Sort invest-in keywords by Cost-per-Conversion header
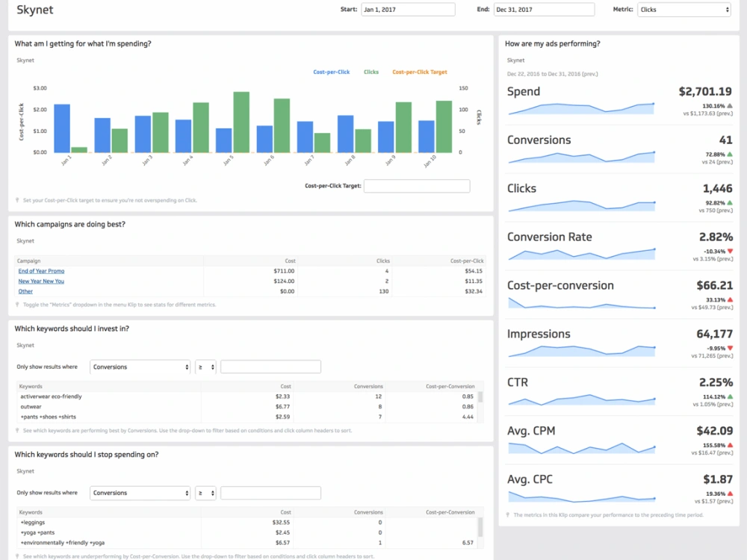Image resolution: width=747 pixels, height=560 pixels. pyautogui.click(x=450, y=386)
